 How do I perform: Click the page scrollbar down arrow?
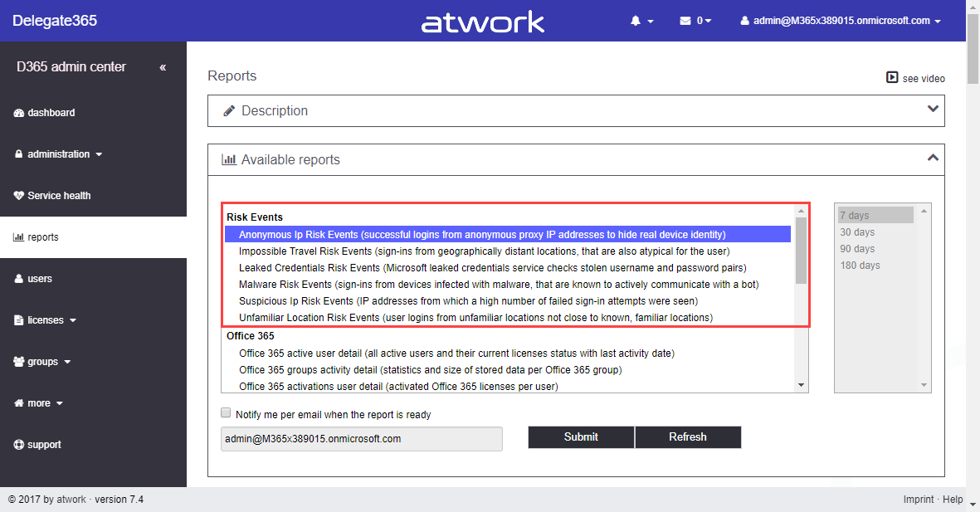(x=973, y=504)
